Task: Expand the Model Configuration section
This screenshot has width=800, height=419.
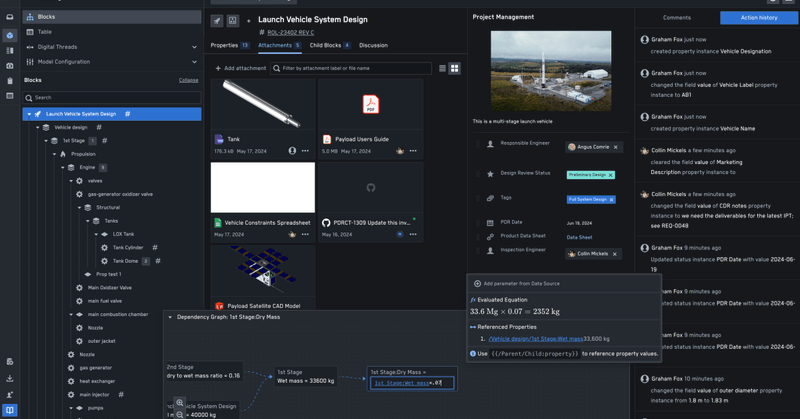Action: 194,62
